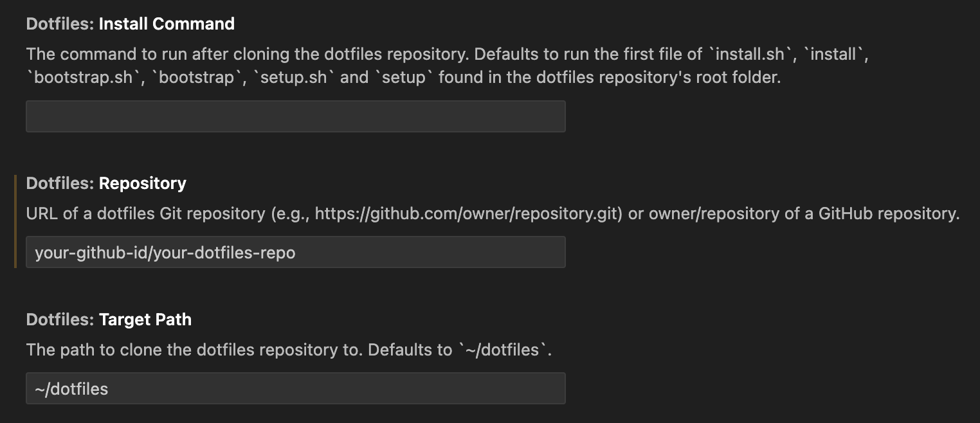Click the Dotfiles: Repository heading
Image resolution: width=980 pixels, height=423 pixels.
pos(105,183)
